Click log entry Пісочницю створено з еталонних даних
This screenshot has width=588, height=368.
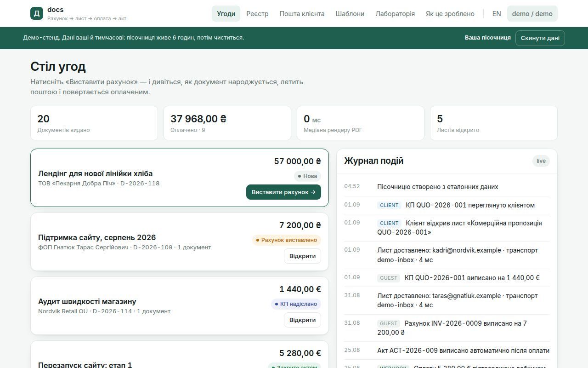click(447, 187)
